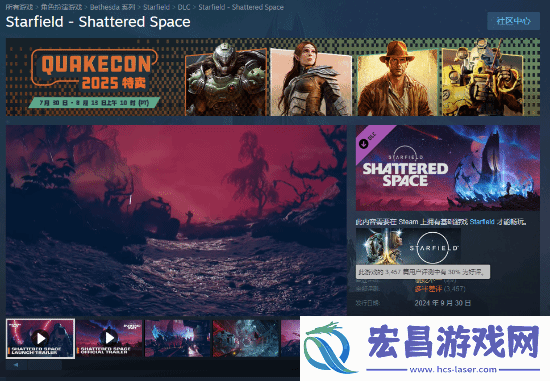Open the Bethesda 系列 breadcrumb link
550x381 pixels.
tap(112, 7)
